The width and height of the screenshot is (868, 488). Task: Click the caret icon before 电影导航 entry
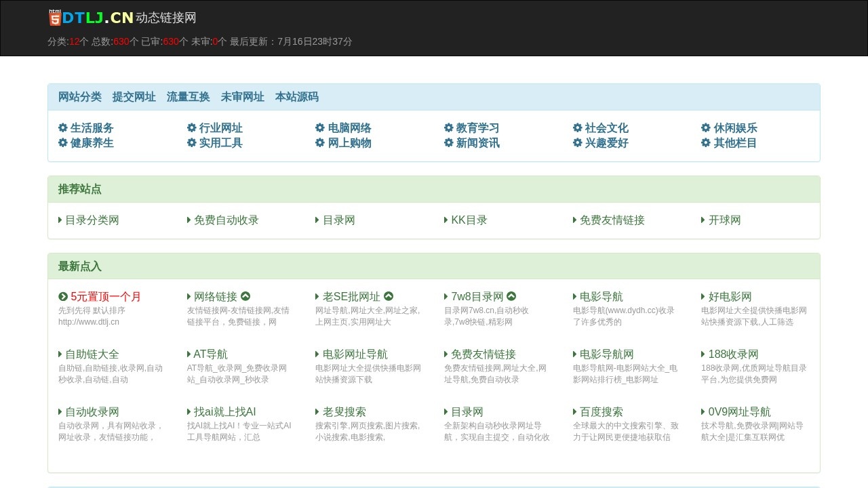pyautogui.click(x=575, y=296)
